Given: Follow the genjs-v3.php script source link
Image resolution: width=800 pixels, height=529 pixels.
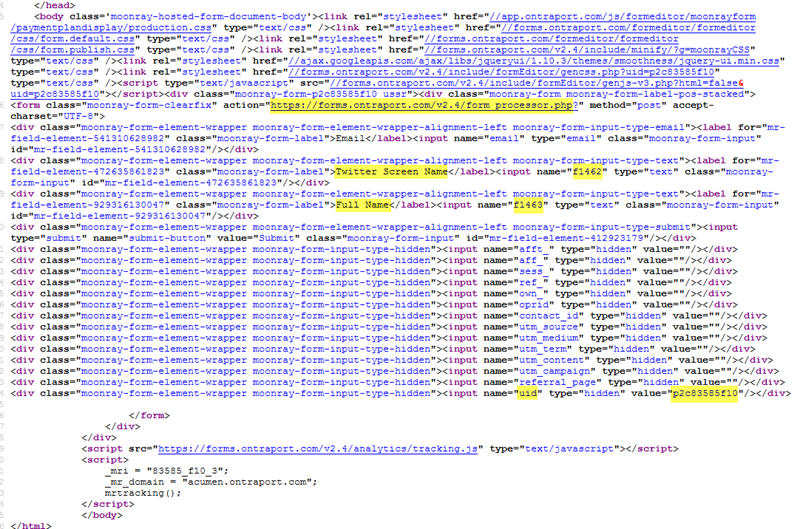Looking at the screenshot, I should tap(537, 84).
